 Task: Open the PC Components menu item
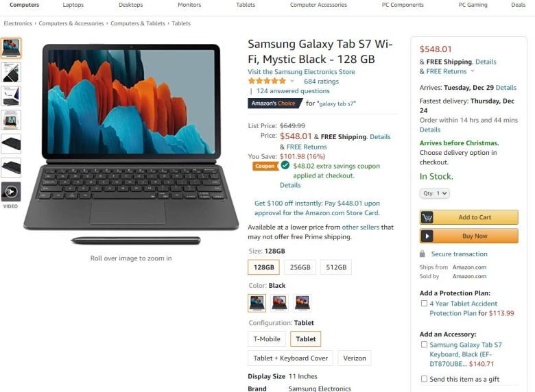[x=403, y=5]
